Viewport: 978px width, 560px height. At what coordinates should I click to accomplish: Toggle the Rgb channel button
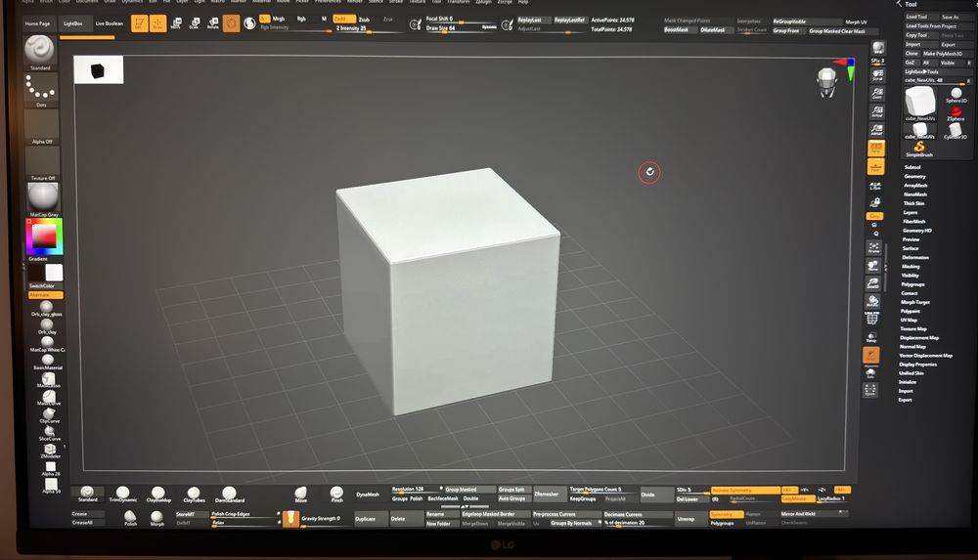coord(301,19)
